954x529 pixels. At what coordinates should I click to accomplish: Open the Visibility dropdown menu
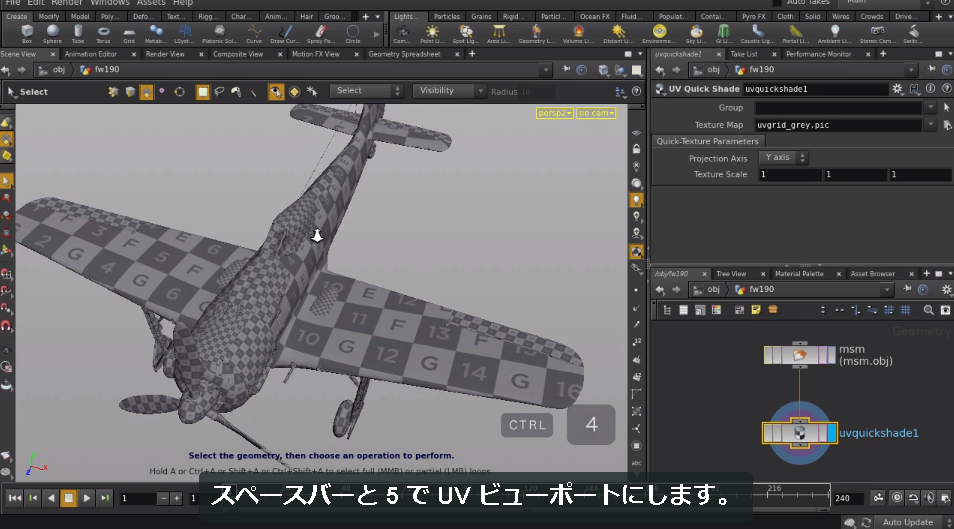coord(448,91)
